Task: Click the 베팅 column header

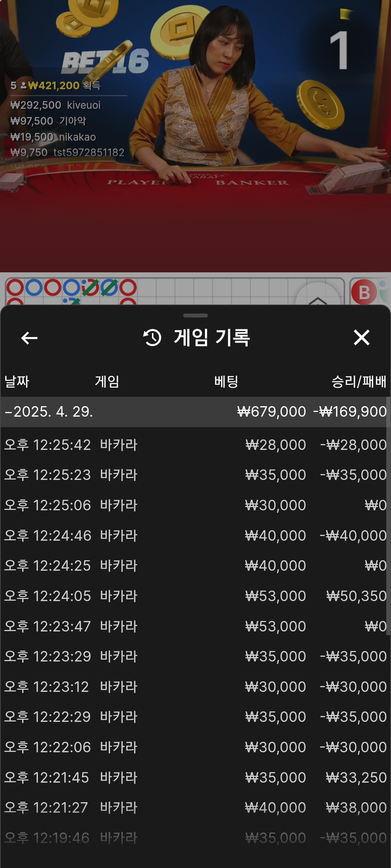Action: point(226,382)
